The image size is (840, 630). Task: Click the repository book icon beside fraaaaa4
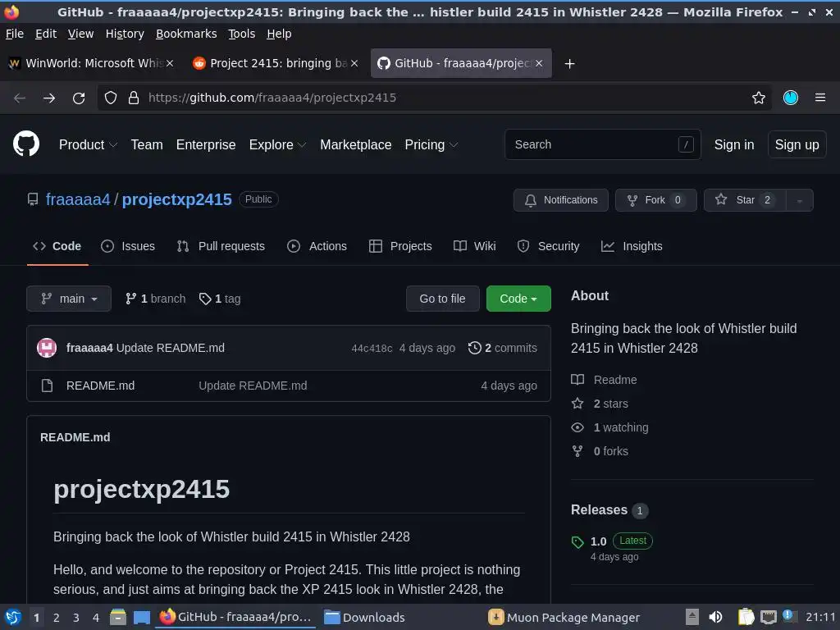[33, 200]
